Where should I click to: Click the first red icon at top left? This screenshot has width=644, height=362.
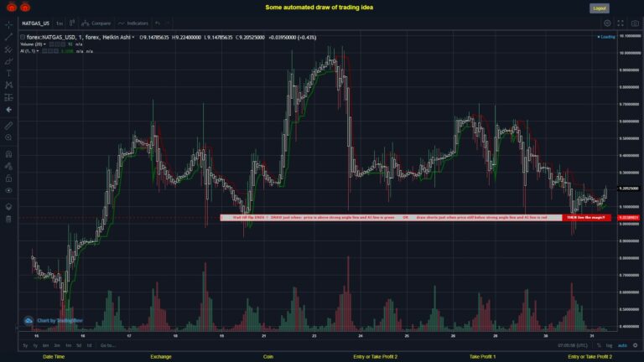pyautogui.click(x=12, y=7)
